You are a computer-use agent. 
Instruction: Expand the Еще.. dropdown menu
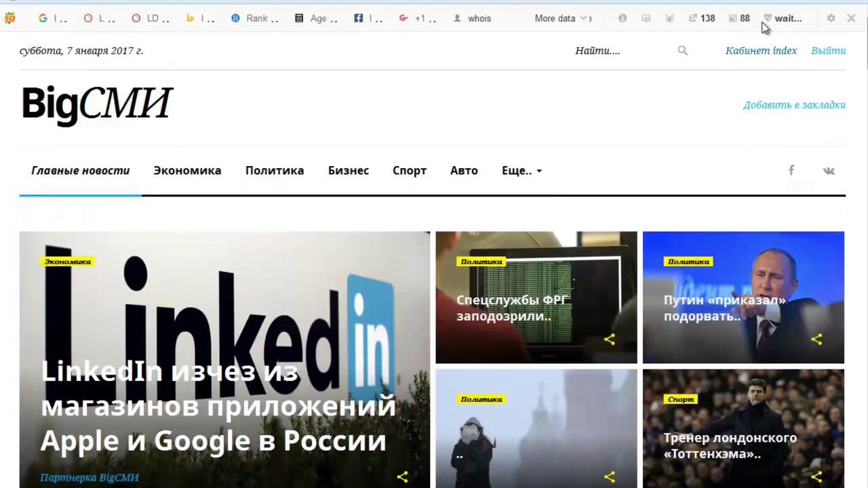[x=521, y=171]
